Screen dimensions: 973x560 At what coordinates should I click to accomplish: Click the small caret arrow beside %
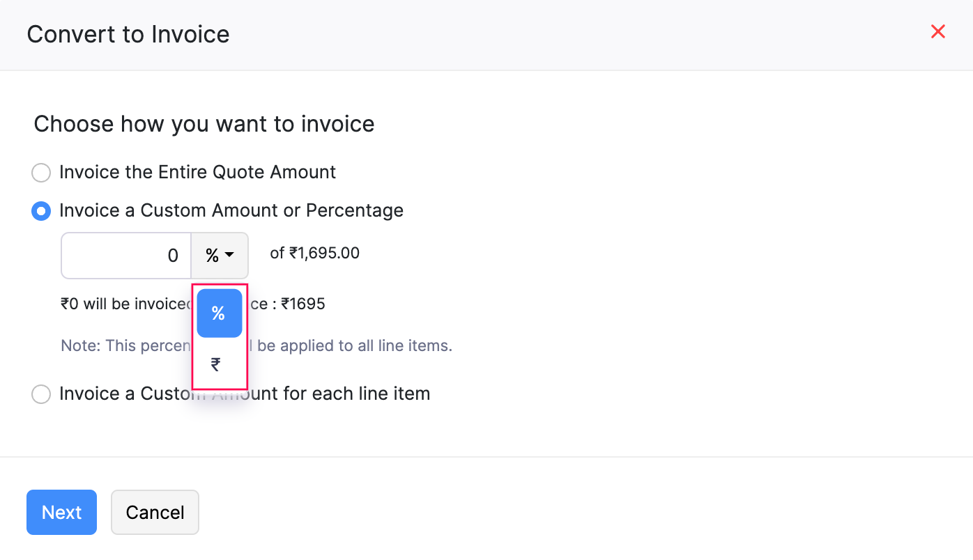[x=229, y=256]
